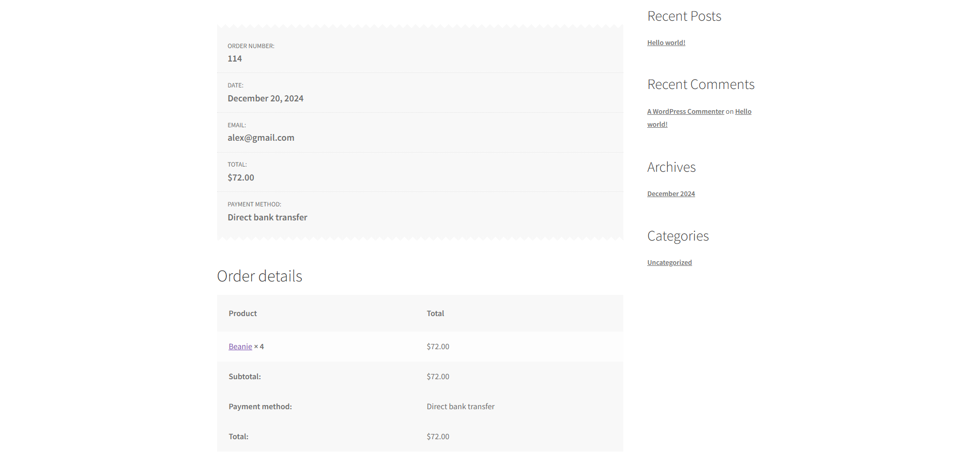980x463 pixels.
Task: Browse the Uncategorized category link
Action: [x=669, y=263]
